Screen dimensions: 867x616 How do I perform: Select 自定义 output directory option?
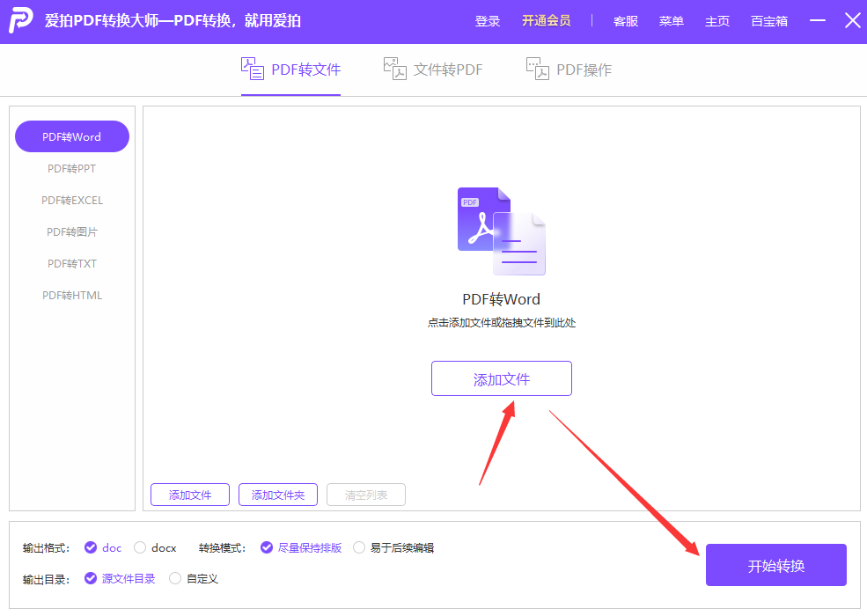[194, 578]
